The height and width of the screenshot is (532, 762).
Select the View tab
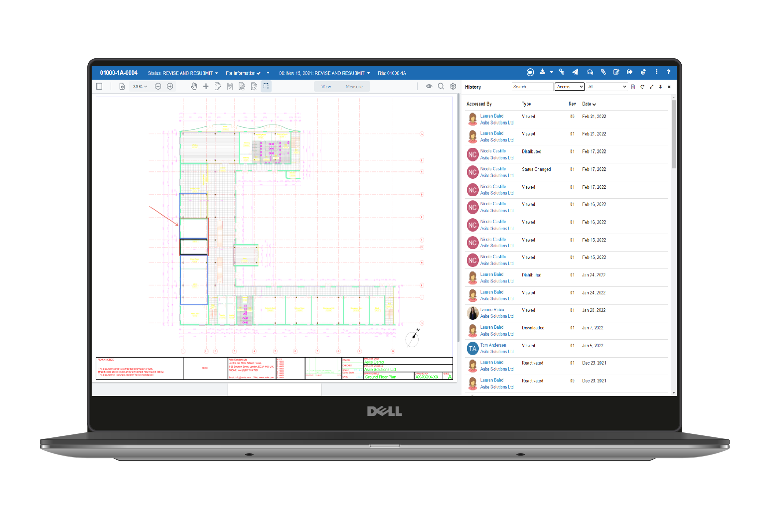pos(325,86)
